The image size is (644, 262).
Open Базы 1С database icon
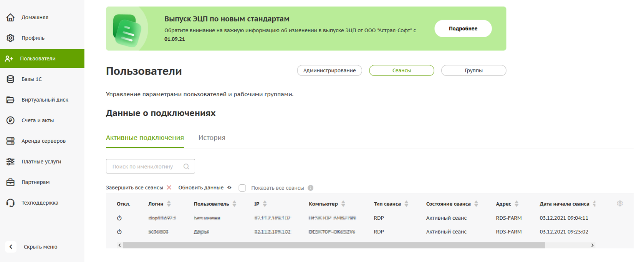click(10, 79)
